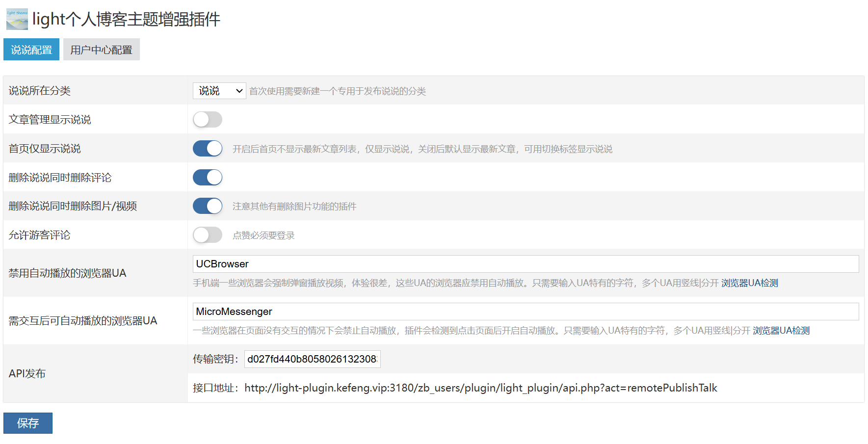Click the 手机端一些浏览器会强制弹窗 hint text
868x444 pixels.
(x=456, y=283)
